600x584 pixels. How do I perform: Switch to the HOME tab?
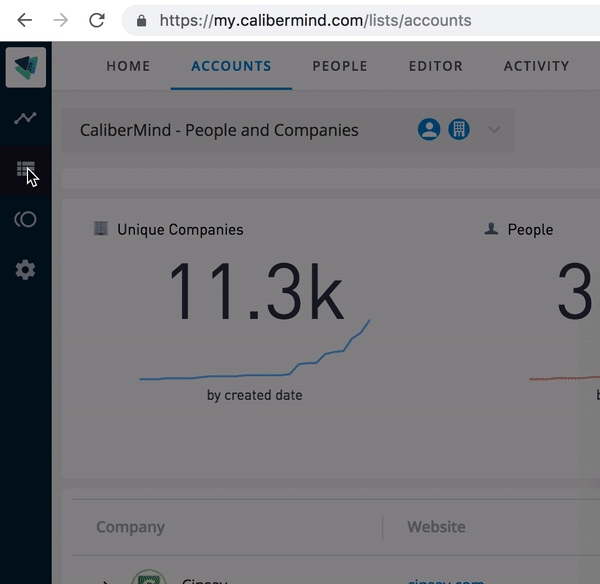pyautogui.click(x=128, y=66)
